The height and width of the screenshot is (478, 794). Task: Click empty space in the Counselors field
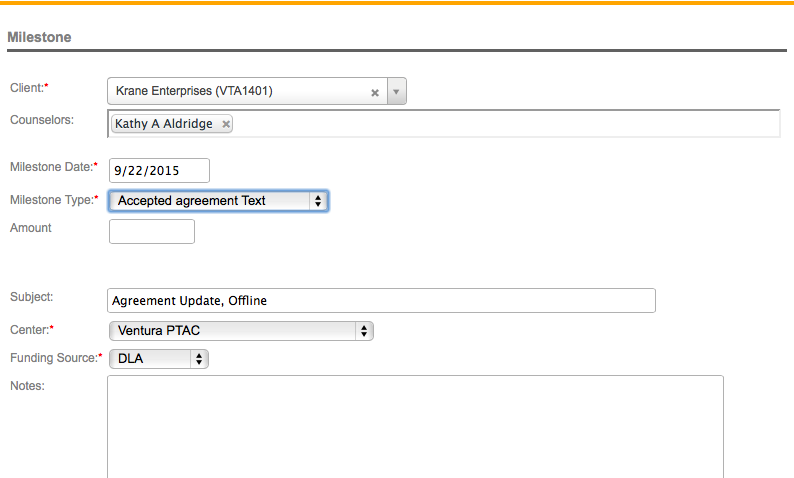[500, 124]
